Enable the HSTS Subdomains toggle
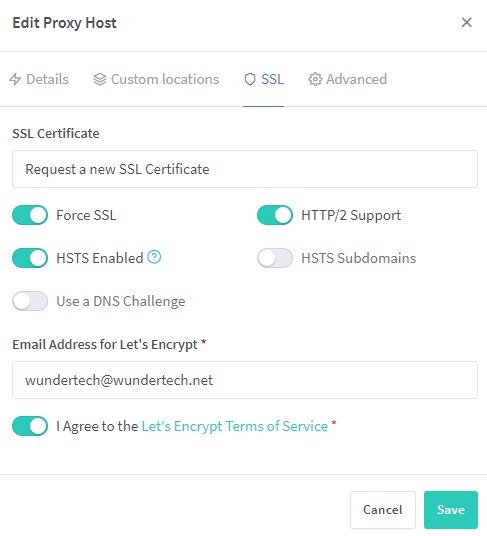Viewport: 487px width, 536px height. click(x=275, y=258)
